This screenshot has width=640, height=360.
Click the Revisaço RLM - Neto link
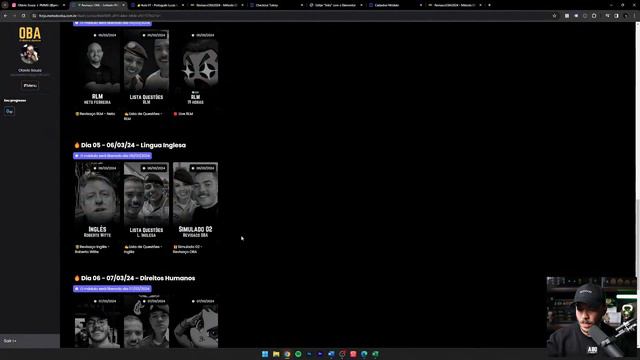[95, 114]
